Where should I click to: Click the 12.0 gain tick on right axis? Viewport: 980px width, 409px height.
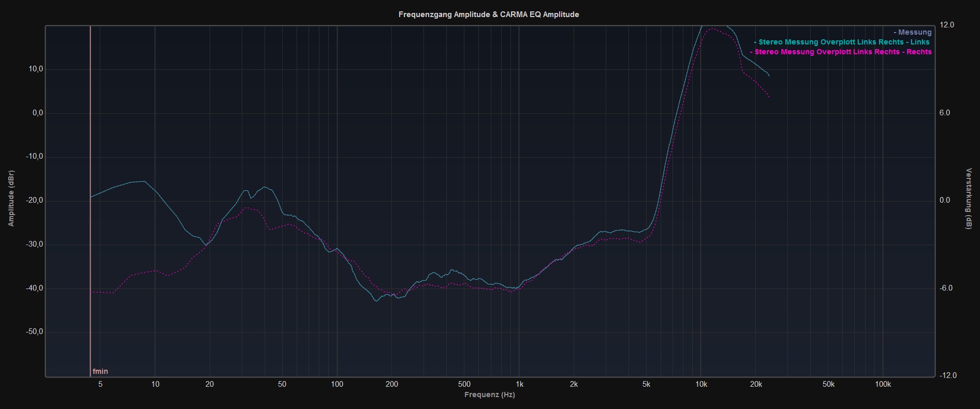point(947,25)
